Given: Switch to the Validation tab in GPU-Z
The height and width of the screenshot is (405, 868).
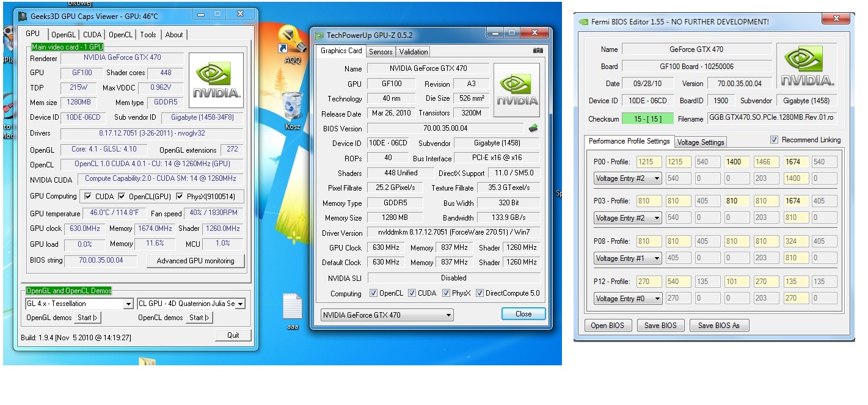Looking at the screenshot, I should pos(414,51).
